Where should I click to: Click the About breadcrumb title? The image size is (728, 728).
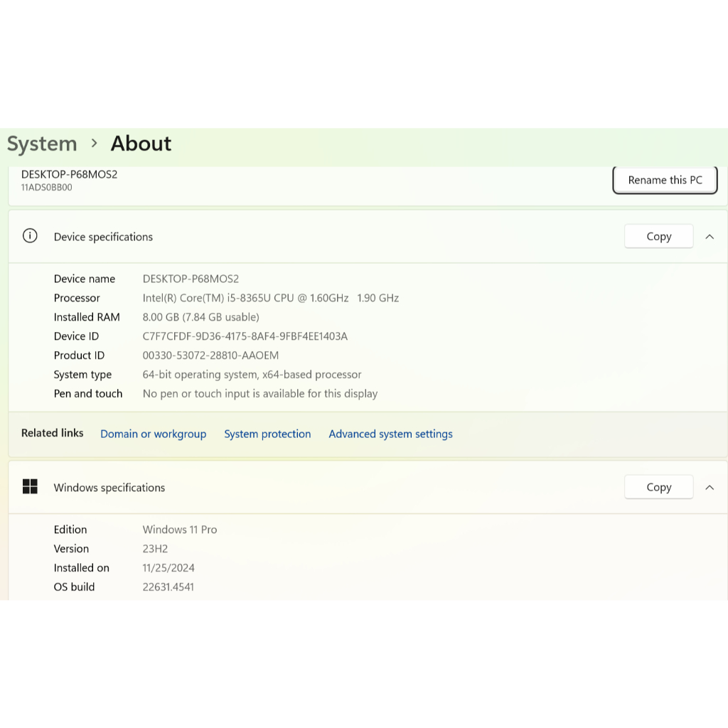(141, 144)
